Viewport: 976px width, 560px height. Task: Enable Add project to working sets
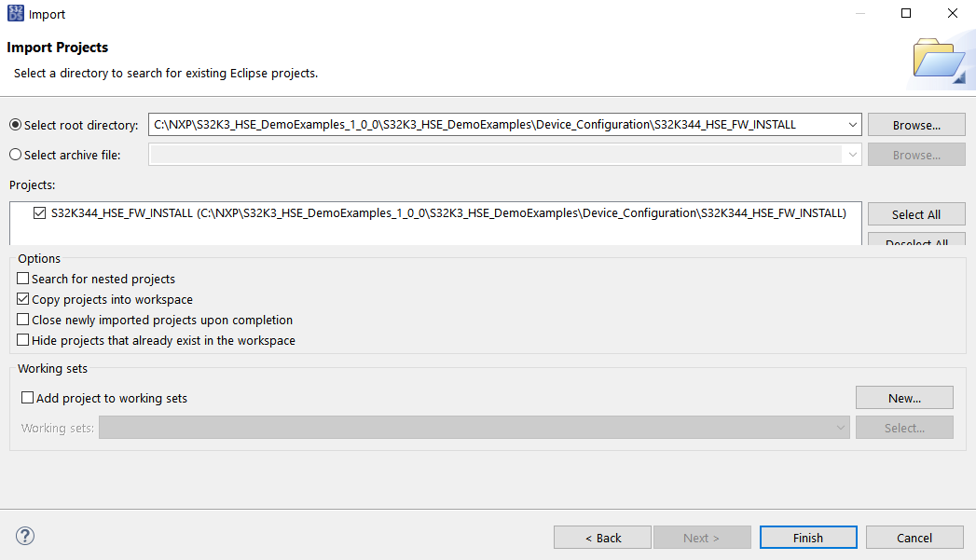click(27, 398)
